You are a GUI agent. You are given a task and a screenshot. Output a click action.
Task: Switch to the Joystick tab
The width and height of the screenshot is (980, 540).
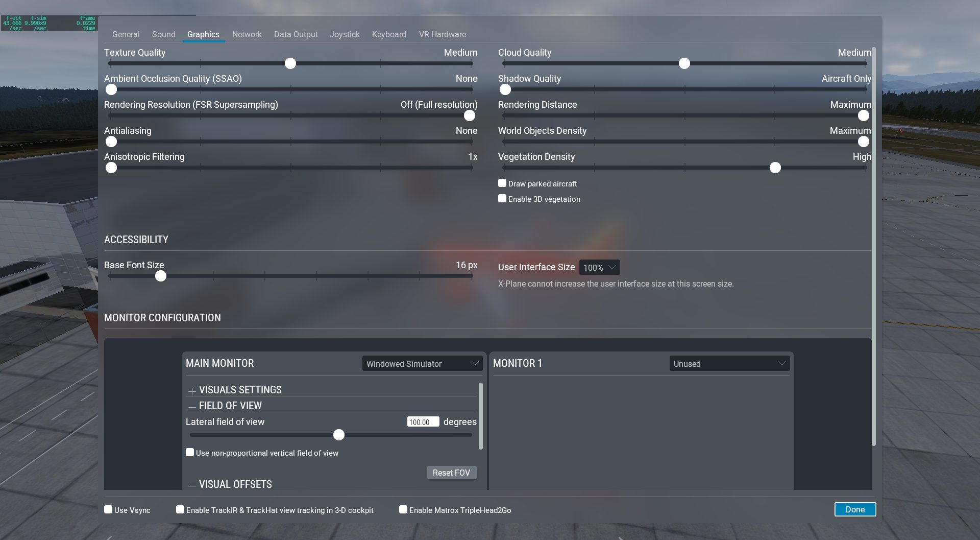345,35
